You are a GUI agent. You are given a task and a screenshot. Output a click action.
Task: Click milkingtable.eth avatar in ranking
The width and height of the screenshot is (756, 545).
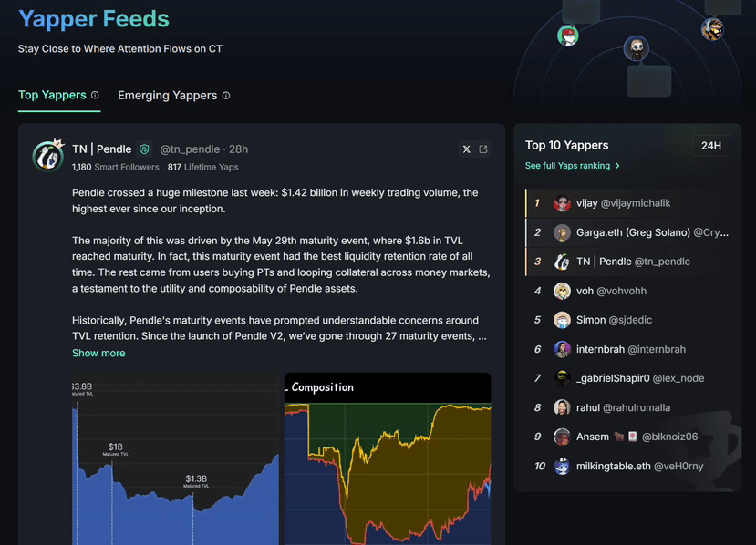[562, 466]
